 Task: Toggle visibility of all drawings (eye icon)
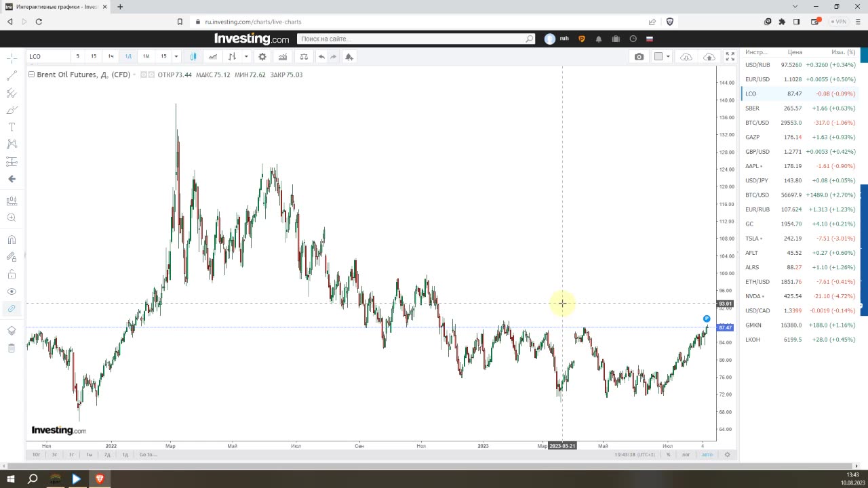[x=12, y=291]
